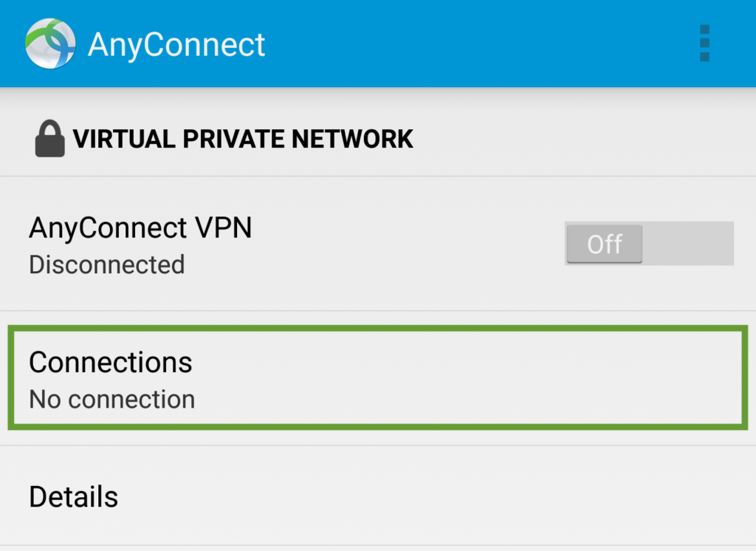Tap the Disconnected status text
The image size is (756, 551).
[x=107, y=264]
